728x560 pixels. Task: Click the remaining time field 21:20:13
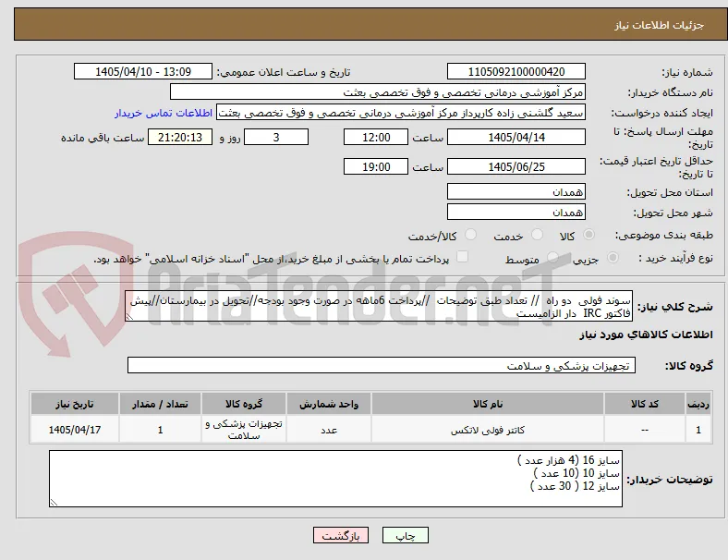tap(180, 137)
